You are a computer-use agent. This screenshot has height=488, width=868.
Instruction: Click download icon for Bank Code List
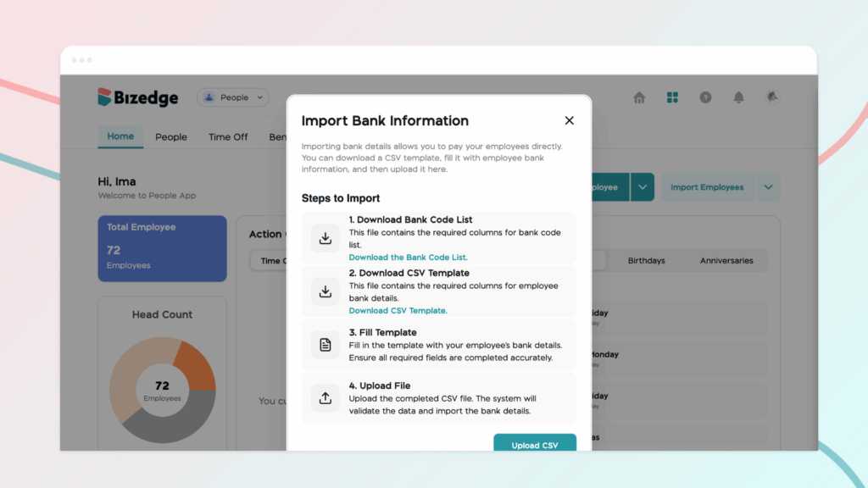pyautogui.click(x=325, y=238)
